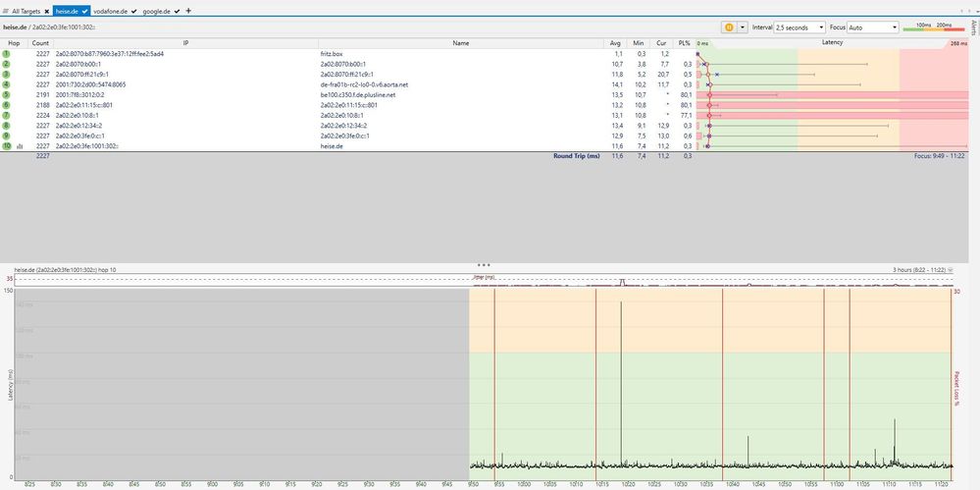Select the hop 1 green circle icon

tap(6, 54)
